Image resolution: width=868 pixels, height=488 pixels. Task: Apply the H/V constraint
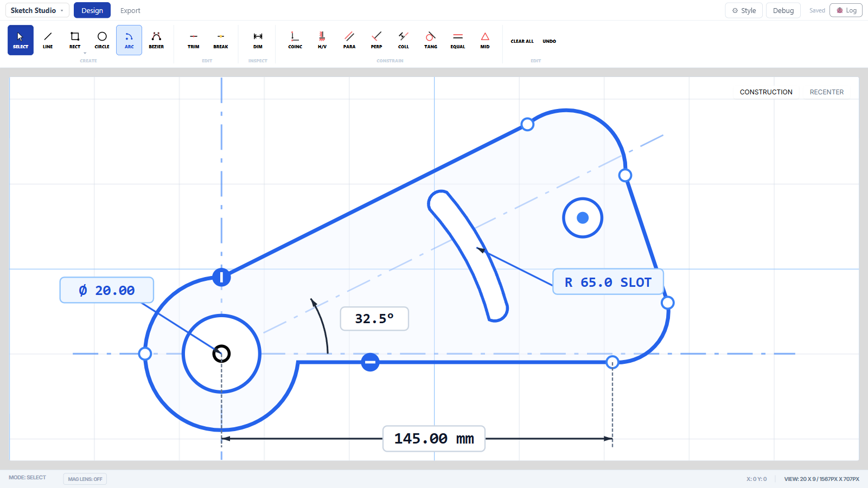click(x=322, y=40)
